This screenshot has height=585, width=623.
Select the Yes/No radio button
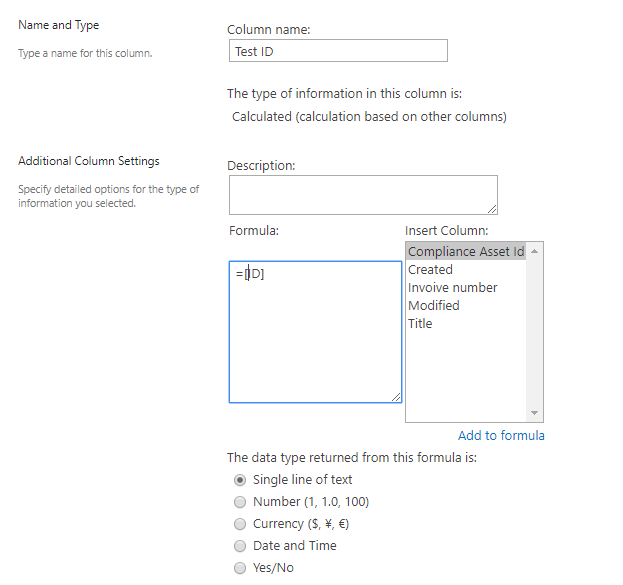(240, 568)
